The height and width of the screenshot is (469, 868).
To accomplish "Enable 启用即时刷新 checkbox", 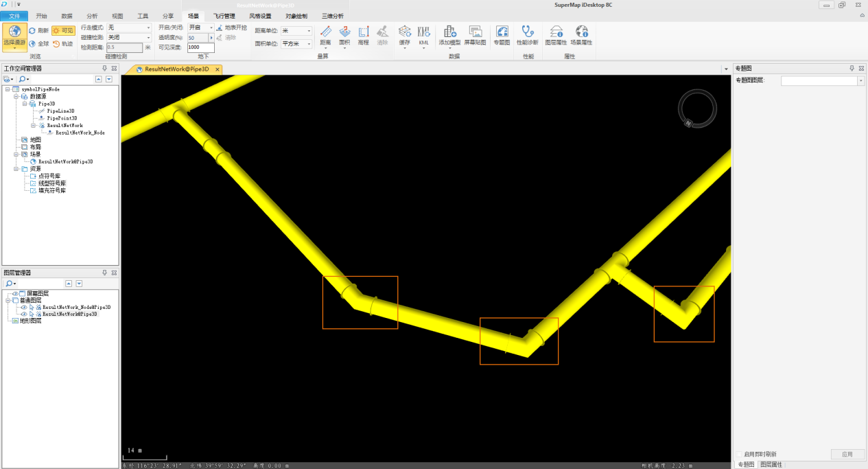I will pos(740,455).
